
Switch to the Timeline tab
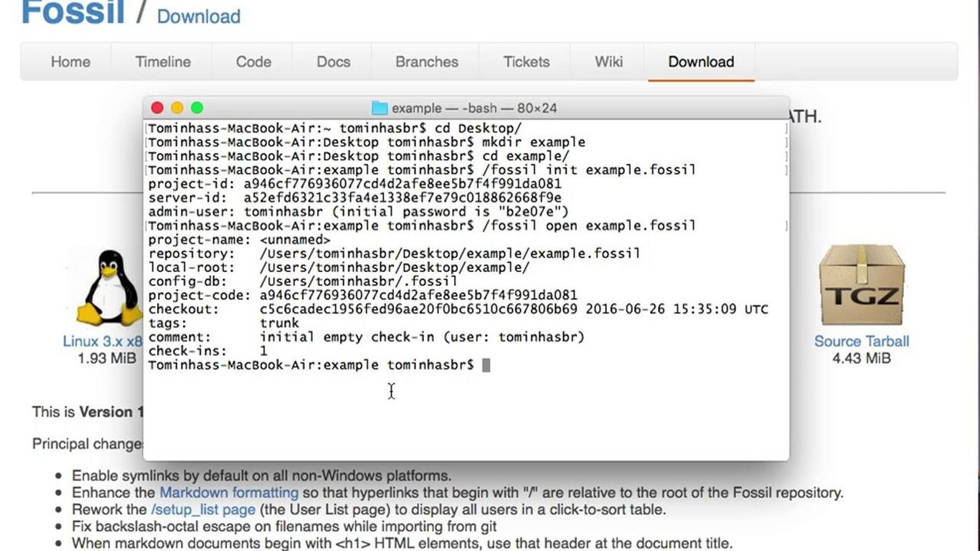162,62
